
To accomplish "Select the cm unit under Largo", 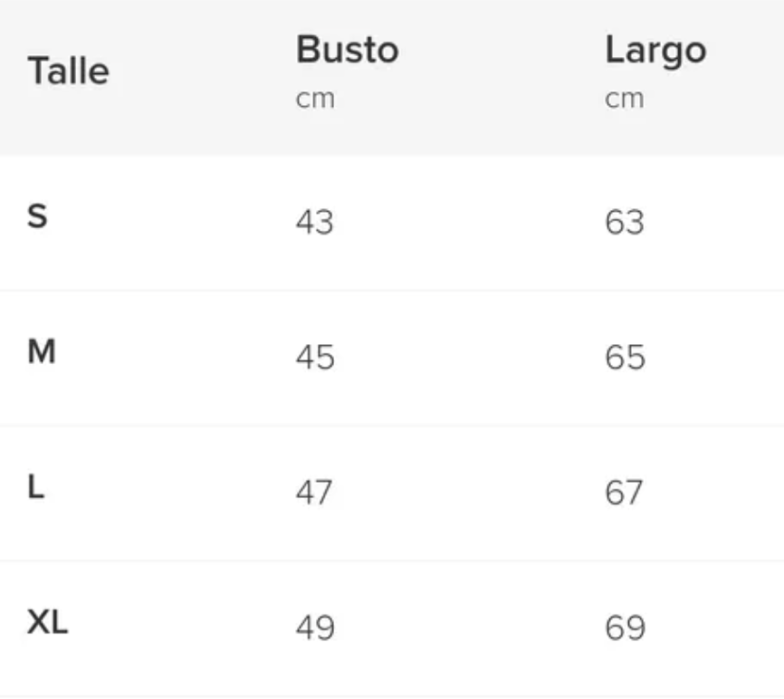I will pyautogui.click(x=625, y=99).
